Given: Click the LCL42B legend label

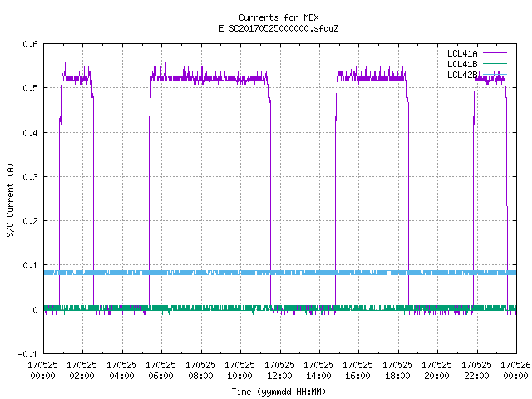Looking at the screenshot, I should [462, 75].
